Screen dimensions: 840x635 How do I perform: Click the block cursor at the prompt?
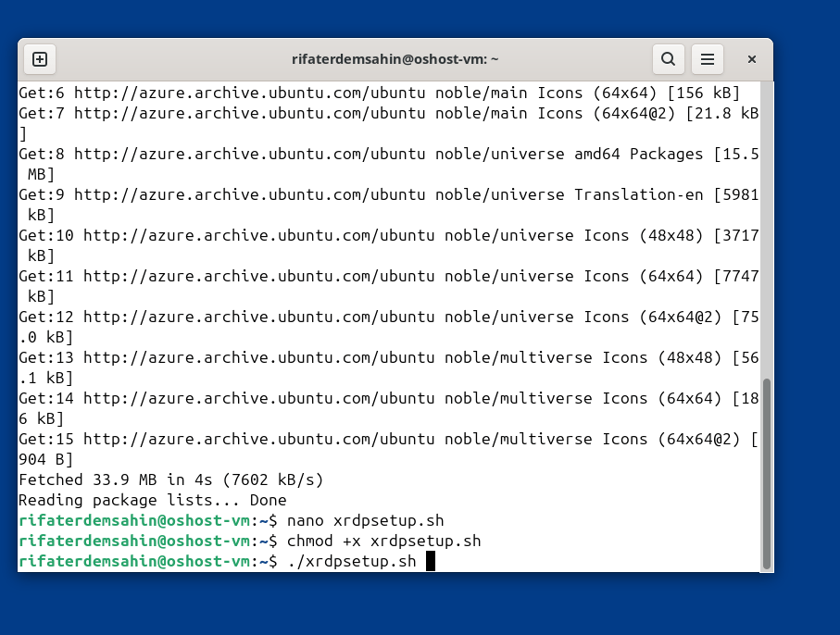431,561
